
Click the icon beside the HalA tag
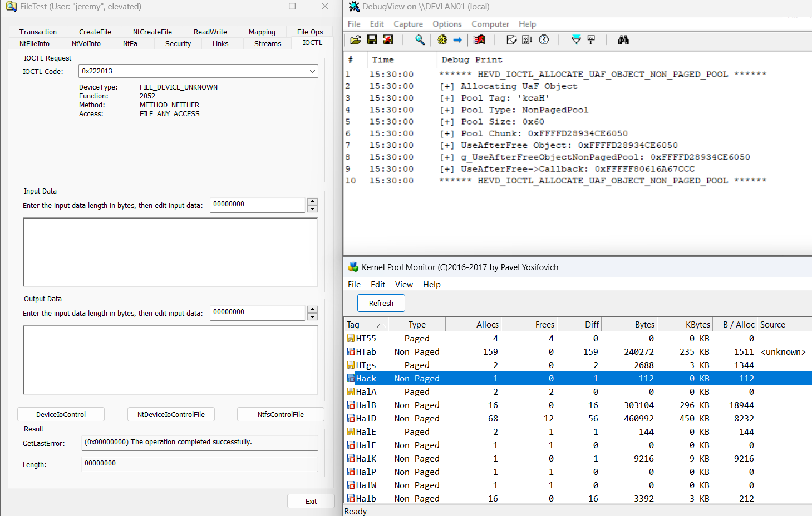351,391
